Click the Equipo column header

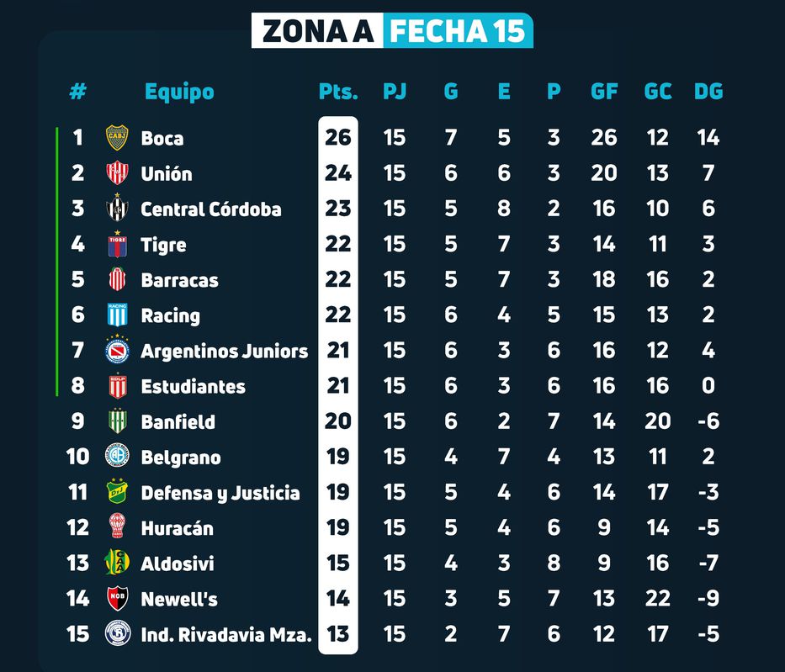click(179, 92)
